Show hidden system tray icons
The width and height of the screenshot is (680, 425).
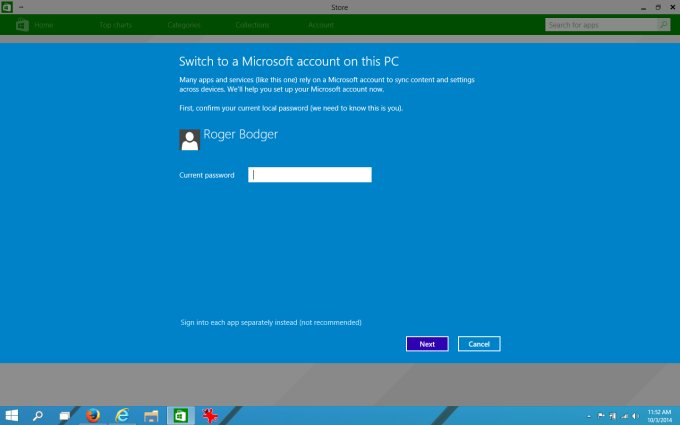[x=588, y=416]
